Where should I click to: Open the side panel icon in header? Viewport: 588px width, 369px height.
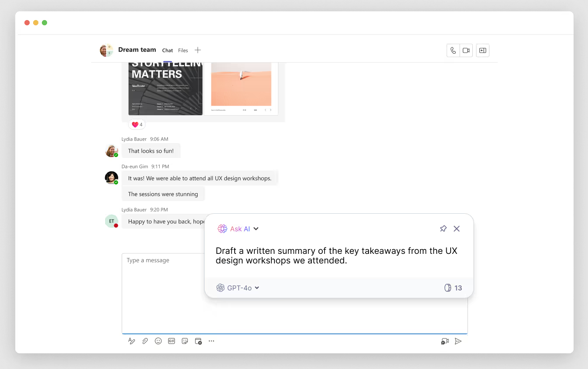pos(482,51)
